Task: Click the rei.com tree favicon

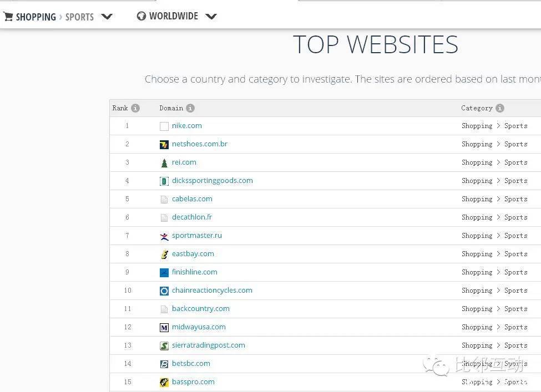Action: click(164, 162)
